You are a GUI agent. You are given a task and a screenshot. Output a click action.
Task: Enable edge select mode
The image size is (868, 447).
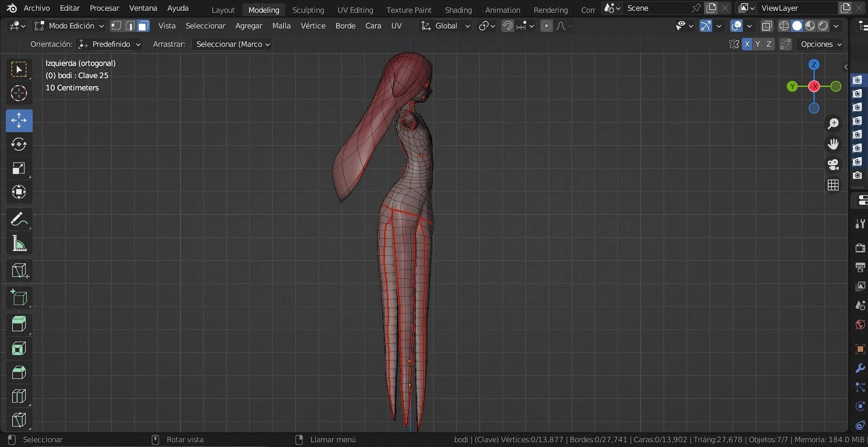point(130,26)
